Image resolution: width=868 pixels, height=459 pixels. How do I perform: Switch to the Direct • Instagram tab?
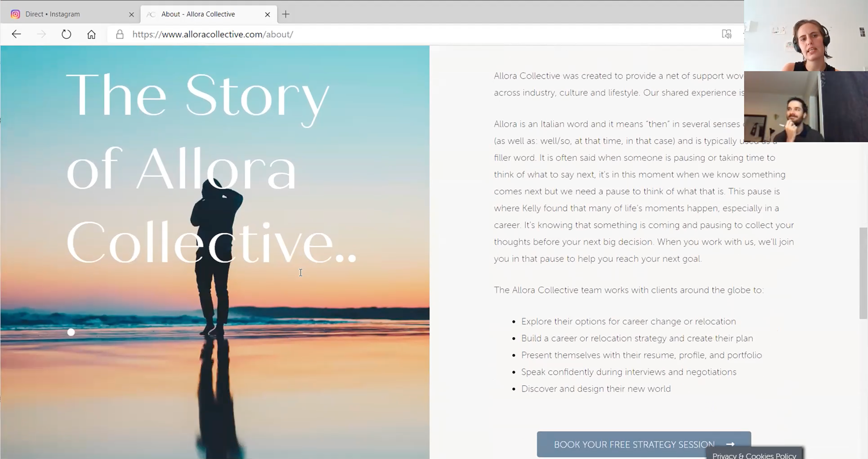point(71,14)
